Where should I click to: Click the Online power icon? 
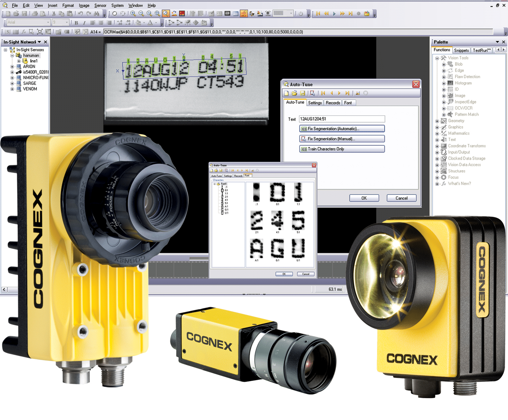point(301,14)
